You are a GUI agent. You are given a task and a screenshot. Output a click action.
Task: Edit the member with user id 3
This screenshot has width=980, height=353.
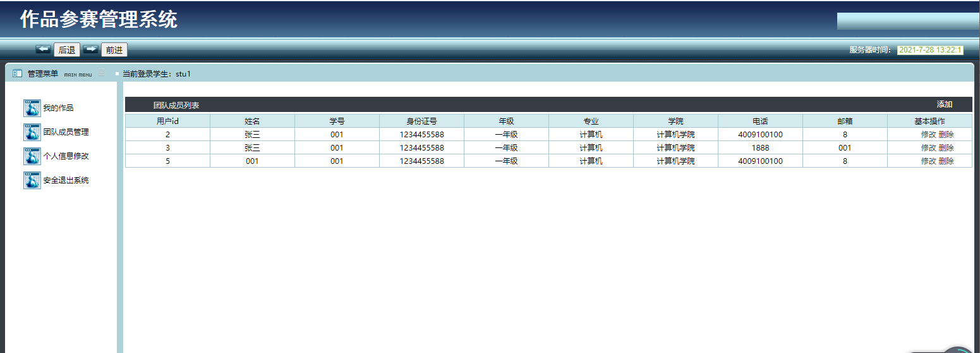(x=928, y=148)
